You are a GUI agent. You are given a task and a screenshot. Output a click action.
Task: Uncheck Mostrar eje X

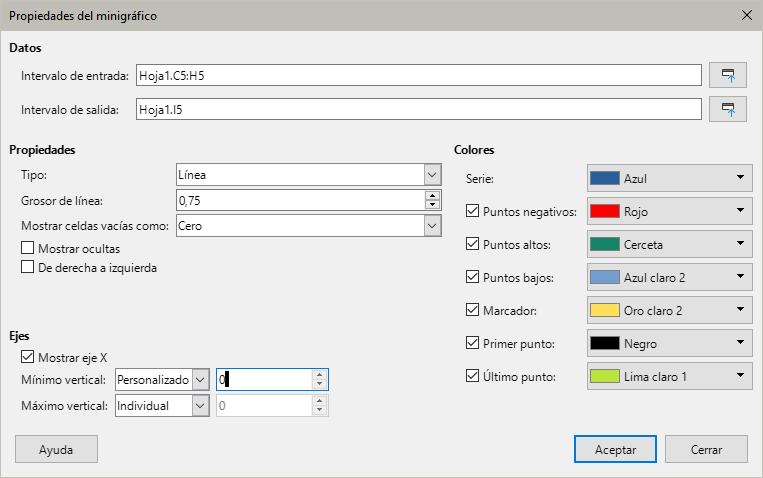[x=28, y=356]
